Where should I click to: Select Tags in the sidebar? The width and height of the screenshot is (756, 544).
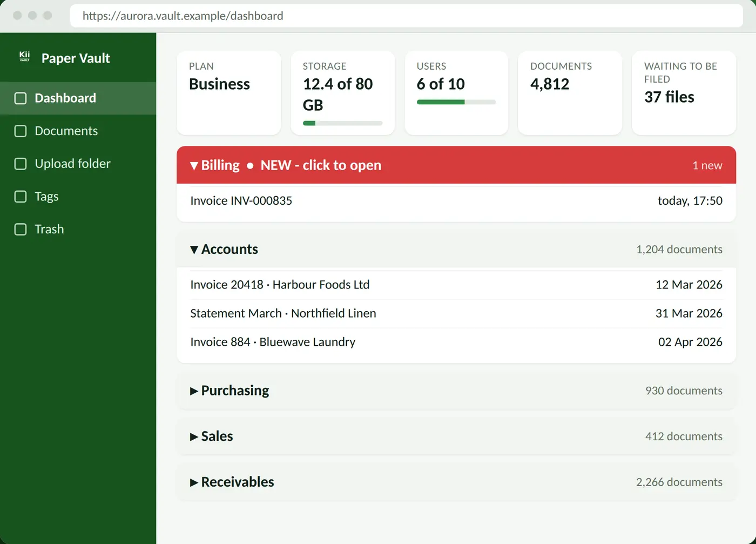(x=78, y=197)
